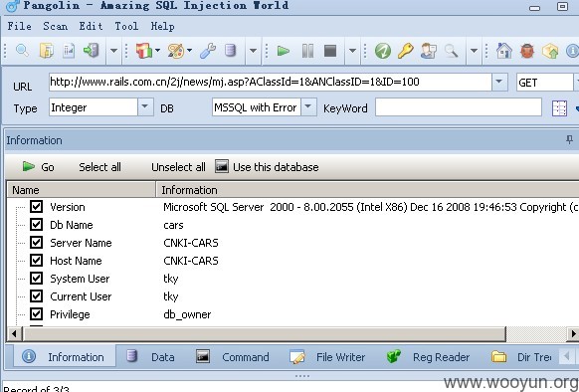Click the magnifier search icon in toolbar
579x392 pixels.
pyautogui.click(x=22, y=51)
